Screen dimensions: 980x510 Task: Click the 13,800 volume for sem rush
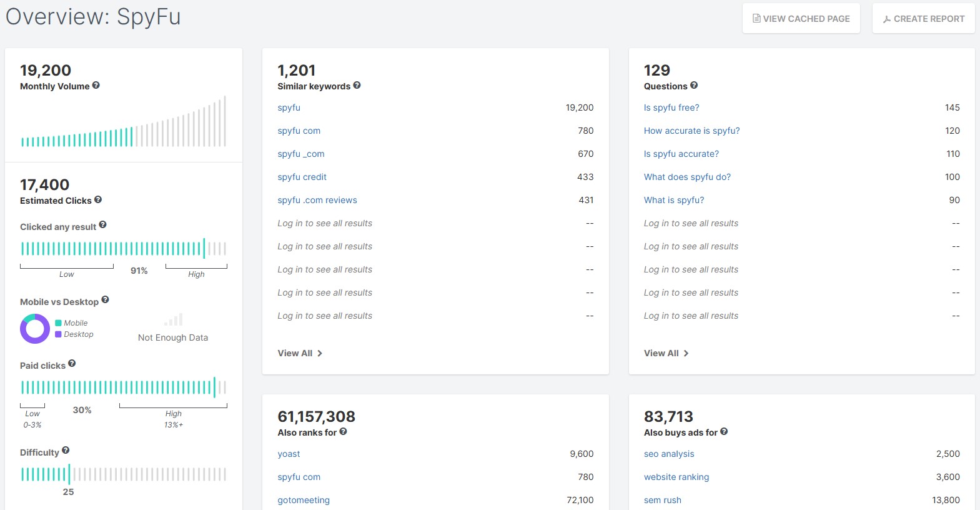click(946, 500)
